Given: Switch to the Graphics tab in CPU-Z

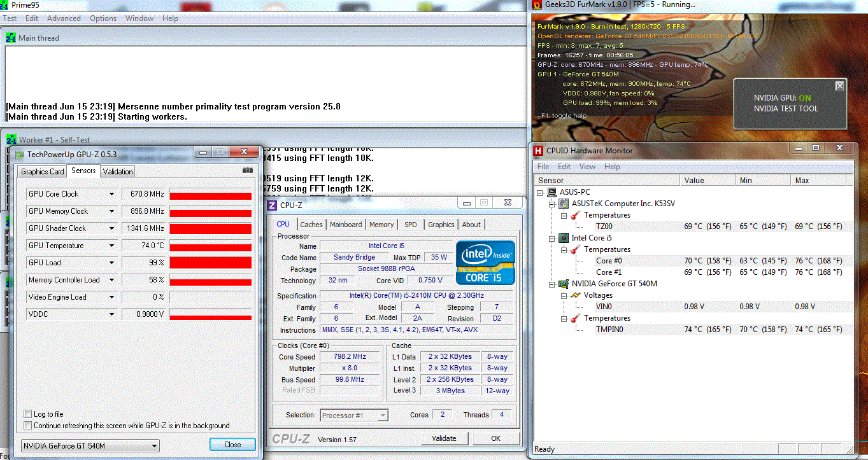Looking at the screenshot, I should tap(441, 225).
